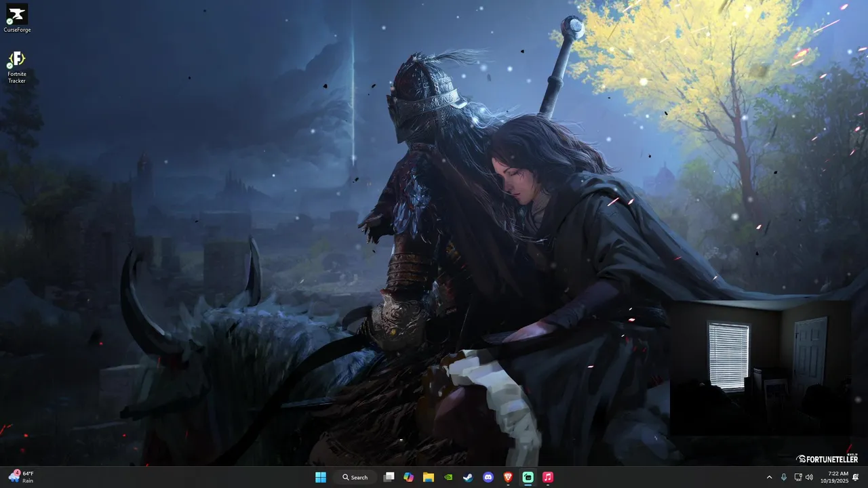
Task: Open Task View from the taskbar
Action: click(x=389, y=477)
